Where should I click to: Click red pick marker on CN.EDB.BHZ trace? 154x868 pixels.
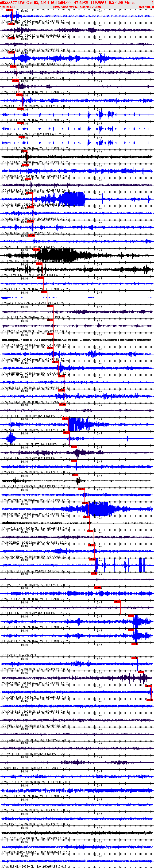coord(117,601)
